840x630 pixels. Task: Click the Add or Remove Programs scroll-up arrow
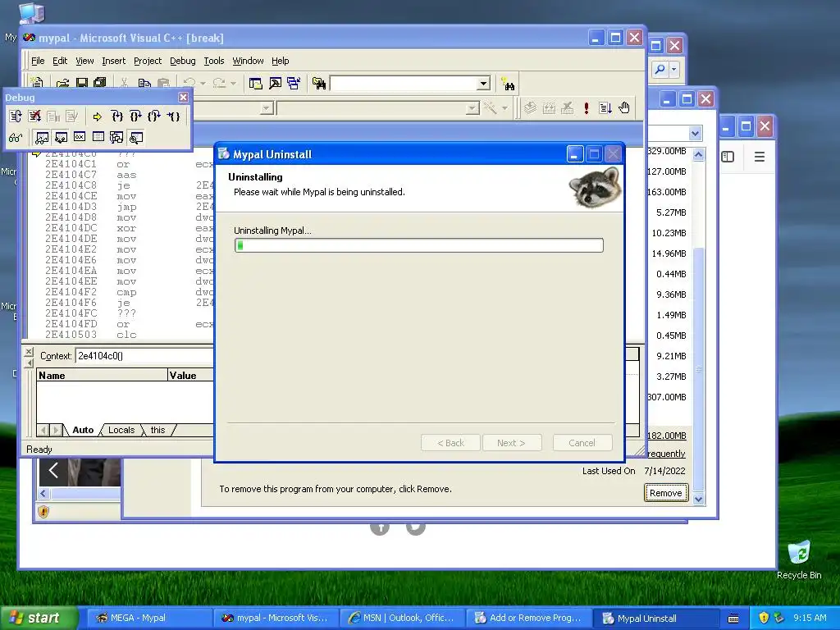tap(699, 155)
